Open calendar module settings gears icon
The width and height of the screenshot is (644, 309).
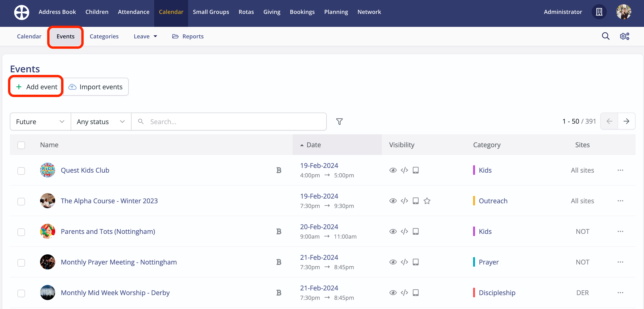pyautogui.click(x=624, y=37)
